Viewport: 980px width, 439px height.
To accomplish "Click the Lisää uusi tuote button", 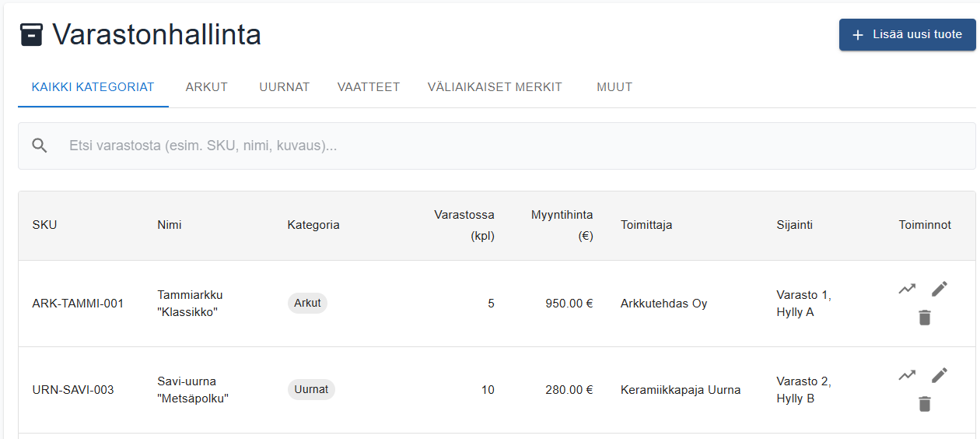I will point(907,35).
